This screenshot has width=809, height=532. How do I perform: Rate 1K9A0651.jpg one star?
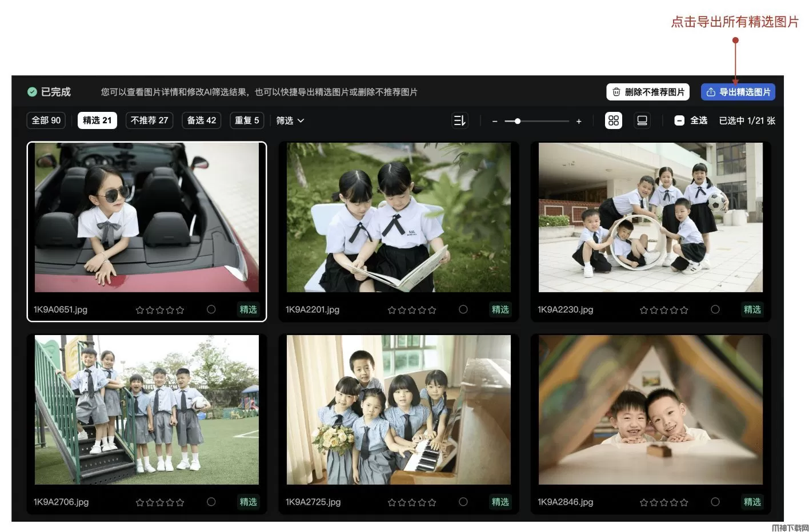140,310
